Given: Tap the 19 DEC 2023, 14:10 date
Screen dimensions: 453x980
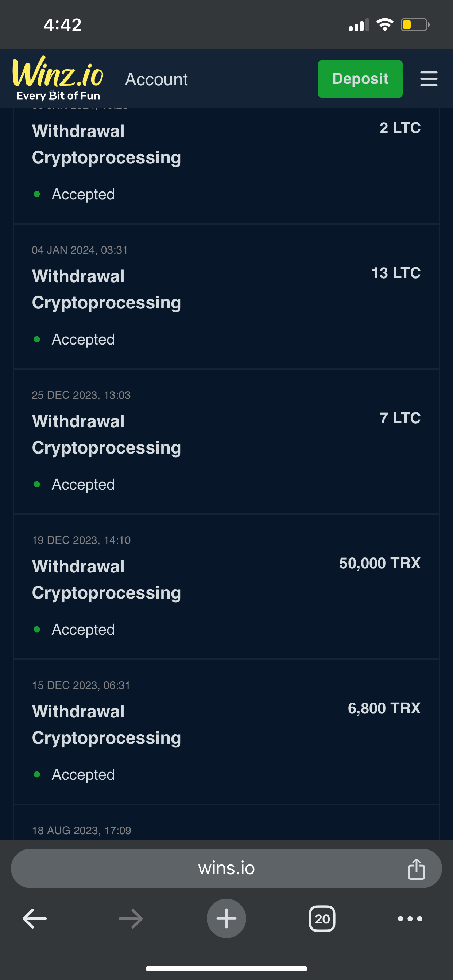Looking at the screenshot, I should click(81, 540).
